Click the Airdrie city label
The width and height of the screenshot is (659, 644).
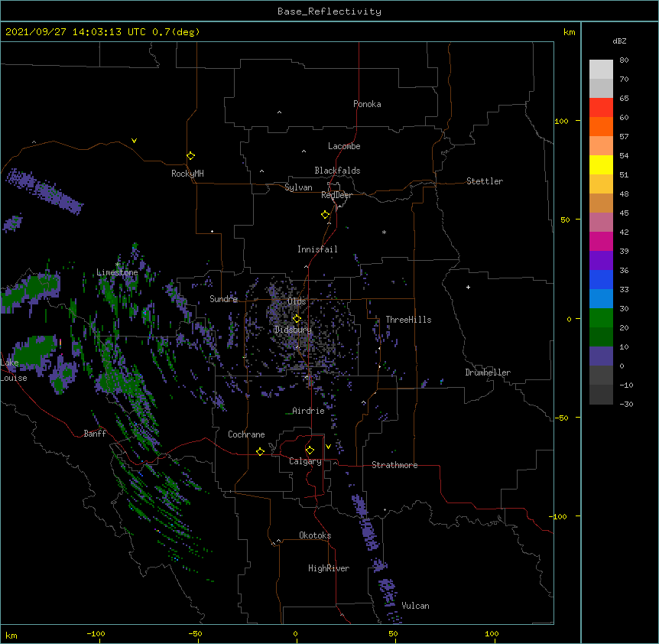(x=308, y=411)
